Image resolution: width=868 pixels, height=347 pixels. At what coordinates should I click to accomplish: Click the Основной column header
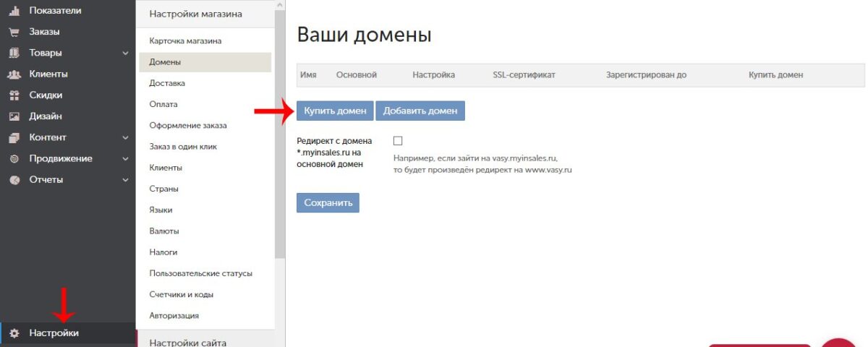point(357,74)
